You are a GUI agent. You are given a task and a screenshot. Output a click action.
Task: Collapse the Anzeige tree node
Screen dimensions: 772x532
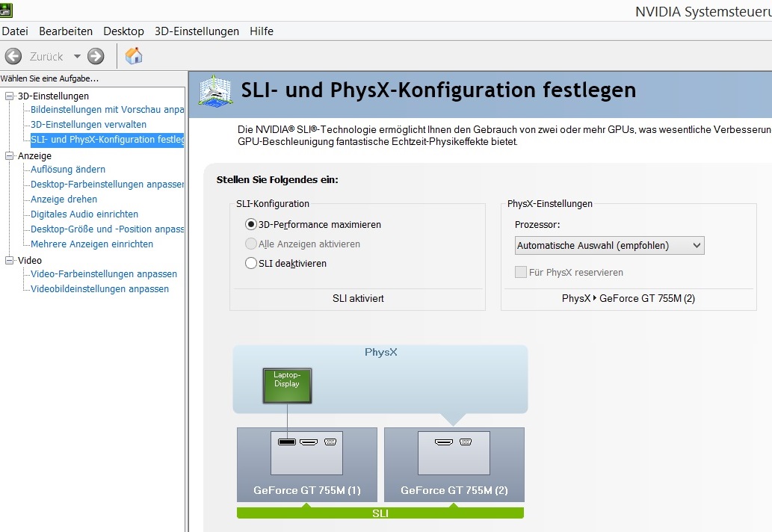coord(10,155)
